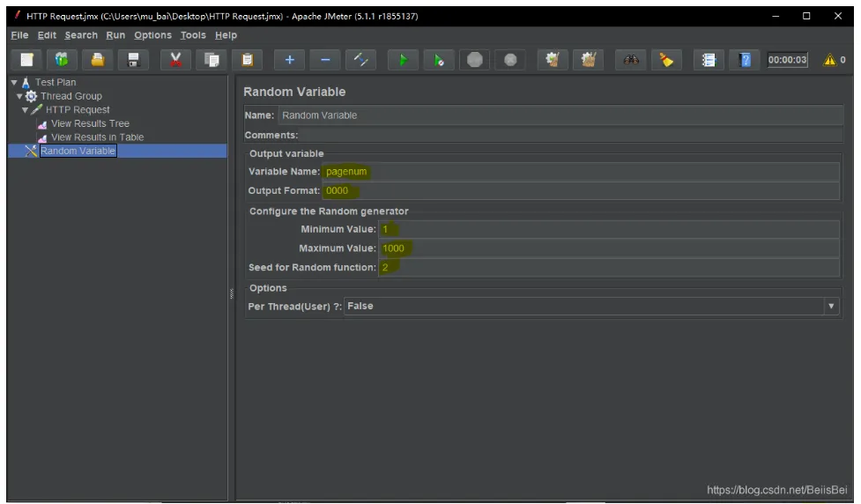Screen dimensions: 861x504
Task: Click the Clear All double-broom icon
Action: click(588, 60)
